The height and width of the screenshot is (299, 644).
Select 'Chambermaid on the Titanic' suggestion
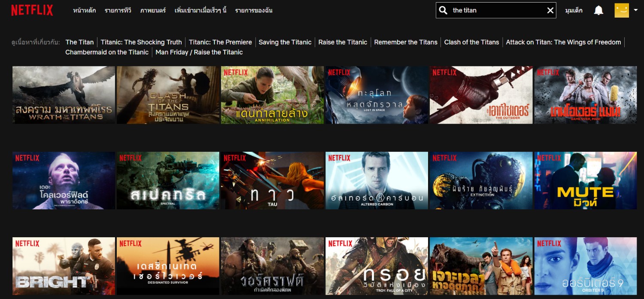pyautogui.click(x=107, y=52)
